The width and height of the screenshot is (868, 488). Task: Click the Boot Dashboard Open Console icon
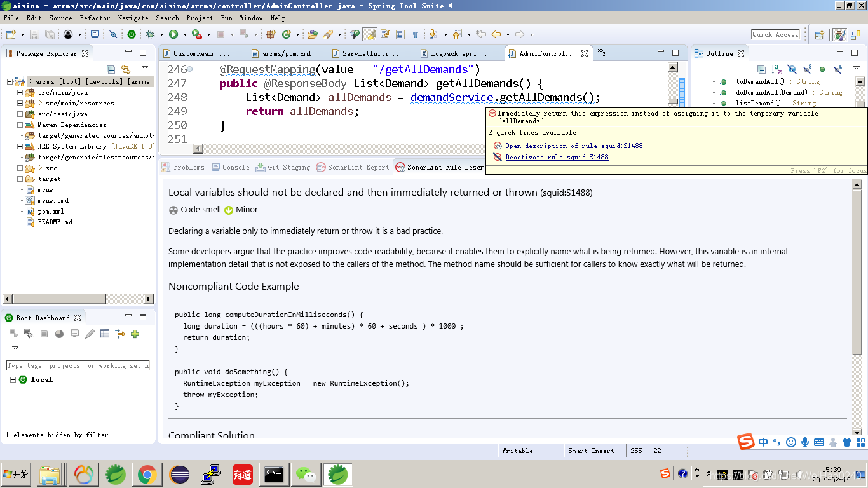click(x=74, y=334)
